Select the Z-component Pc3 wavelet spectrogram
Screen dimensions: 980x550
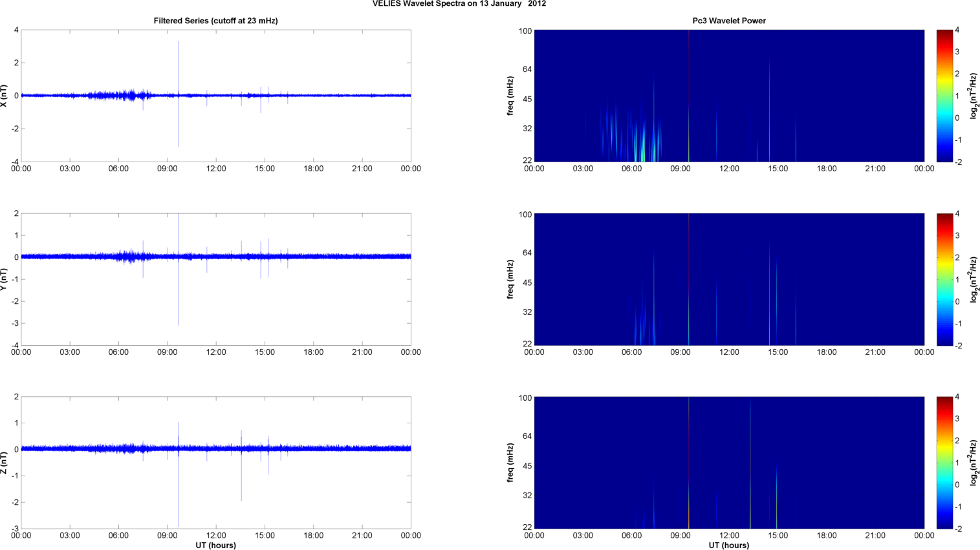[x=729, y=463]
